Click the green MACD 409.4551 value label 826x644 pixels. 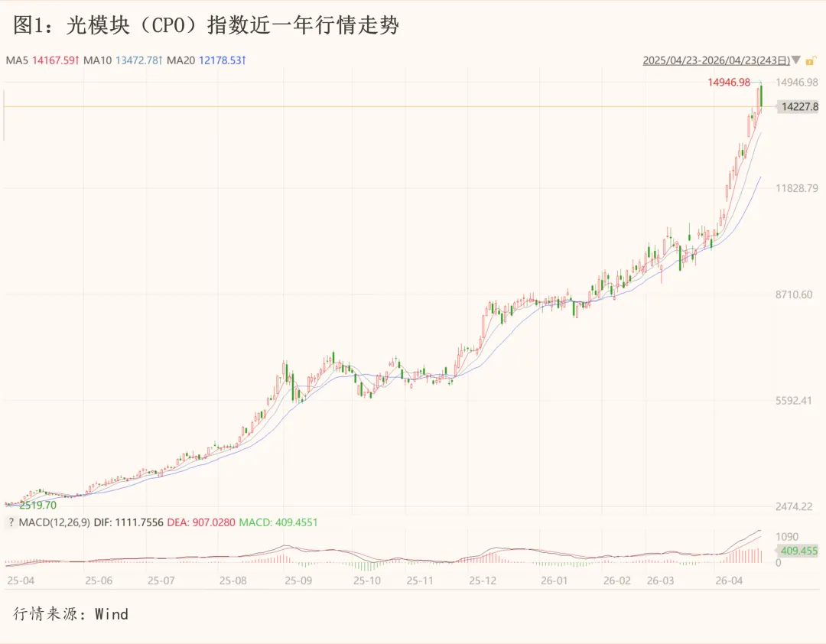pyautogui.click(x=278, y=522)
